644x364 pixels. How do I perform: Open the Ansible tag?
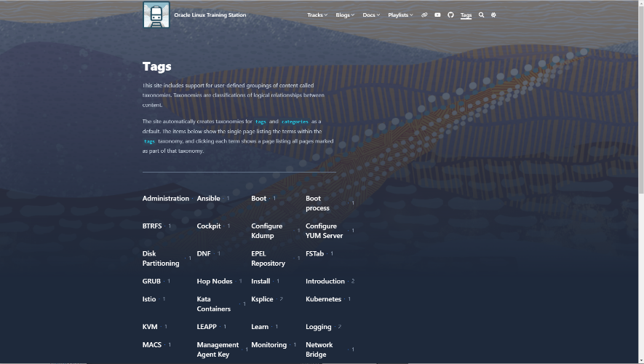[x=208, y=199]
